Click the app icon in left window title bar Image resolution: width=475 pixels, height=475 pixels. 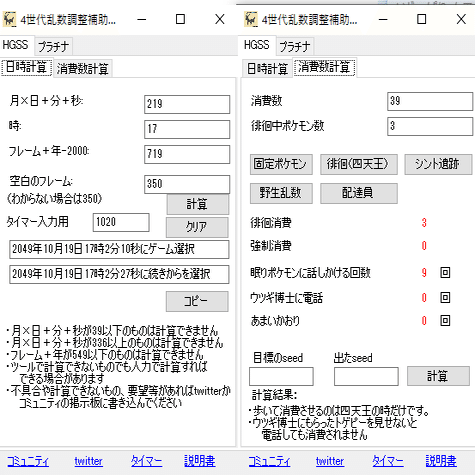coord(9,19)
